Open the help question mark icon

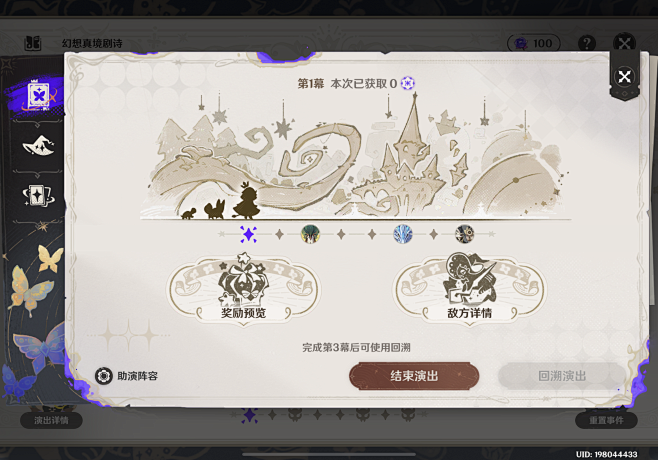coord(587,43)
